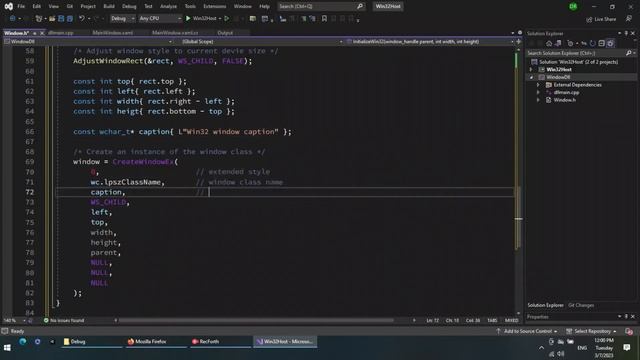This screenshot has height=360, width=640.
Task: Toggle Show All Files in Solution Explorer
Action: pyautogui.click(x=610, y=43)
